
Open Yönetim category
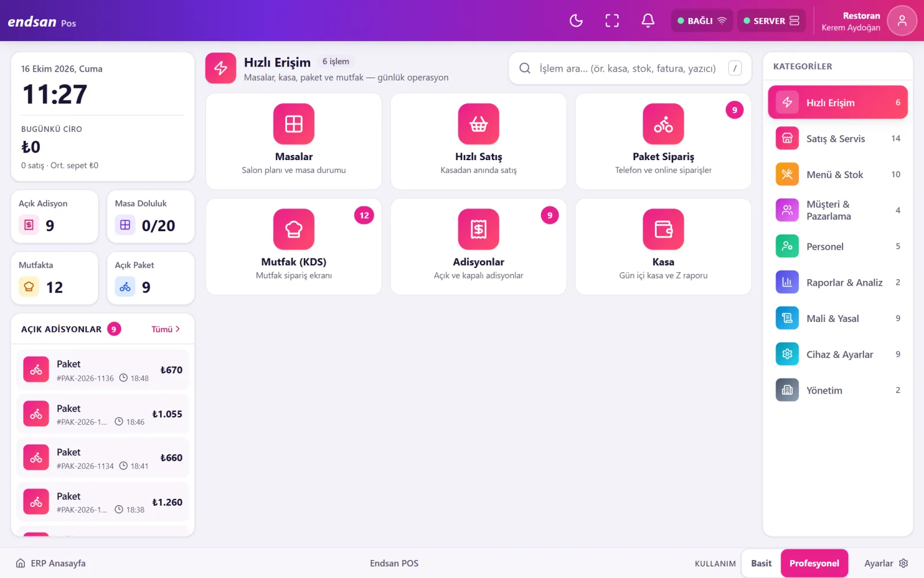pyautogui.click(x=837, y=390)
